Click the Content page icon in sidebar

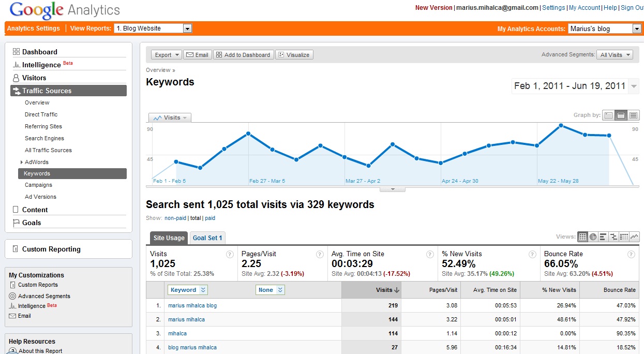coord(16,210)
